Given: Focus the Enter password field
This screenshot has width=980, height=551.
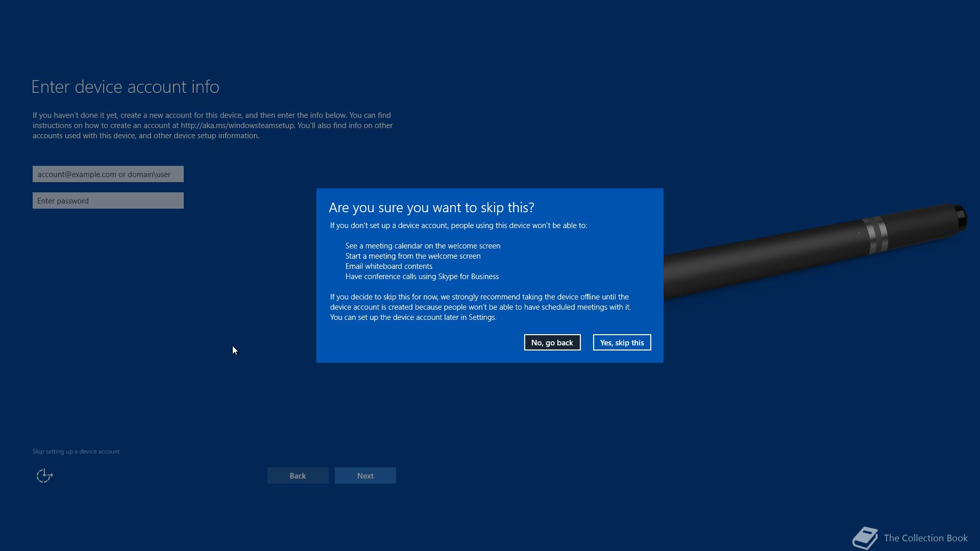Looking at the screenshot, I should point(108,201).
